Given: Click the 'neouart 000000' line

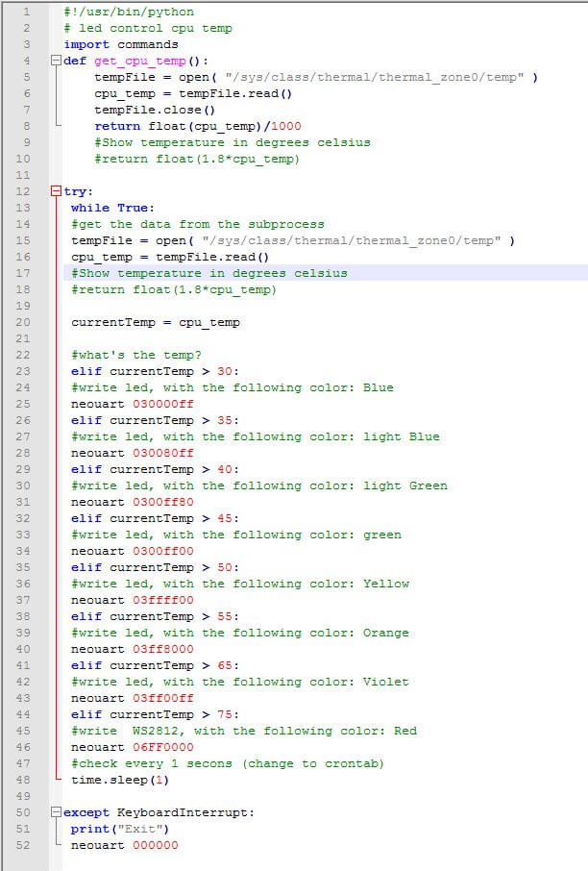Looking at the screenshot, I should (125, 845).
